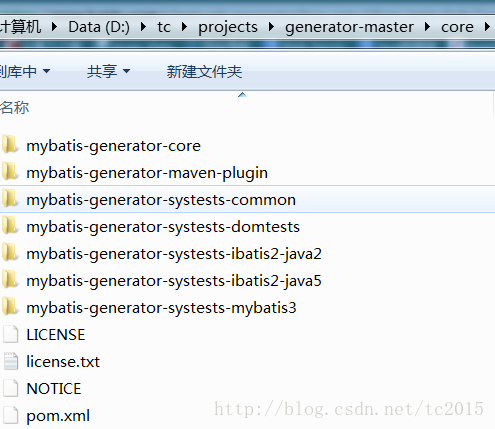This screenshot has width=495, height=429.
Task: Click the mybatis-generator-systests-ibatis2-java5 folder icon
Action: (10, 279)
